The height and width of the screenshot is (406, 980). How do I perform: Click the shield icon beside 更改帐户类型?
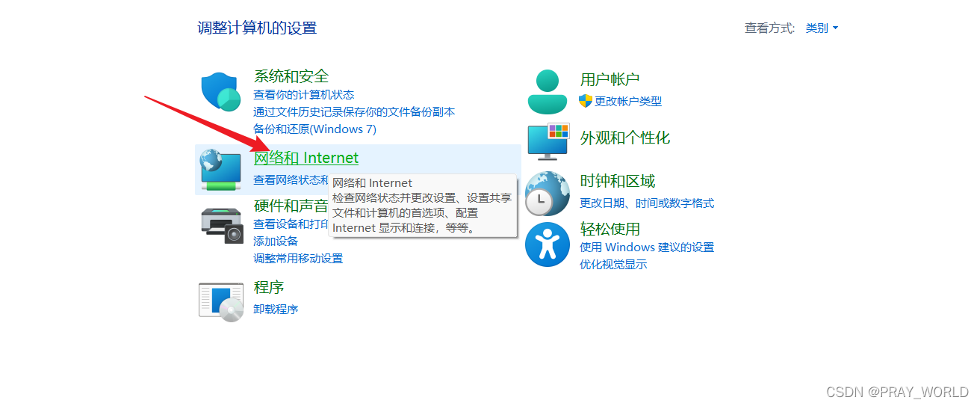(586, 101)
